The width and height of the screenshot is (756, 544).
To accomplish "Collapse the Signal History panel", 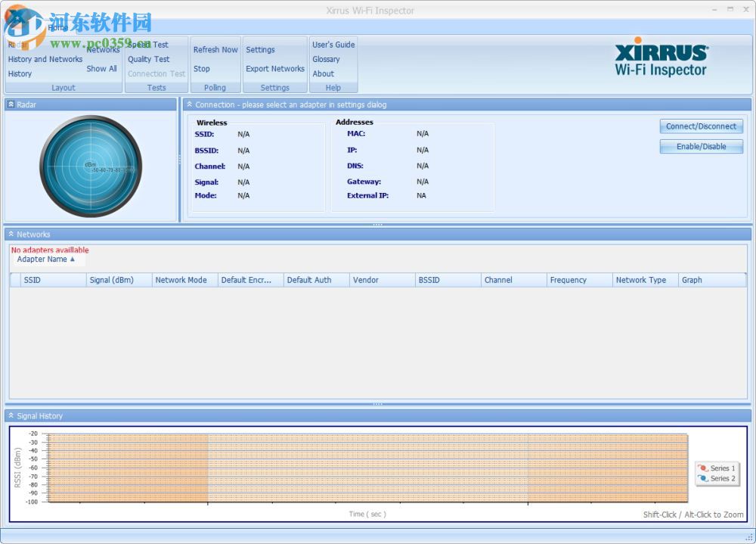I will (x=9, y=415).
